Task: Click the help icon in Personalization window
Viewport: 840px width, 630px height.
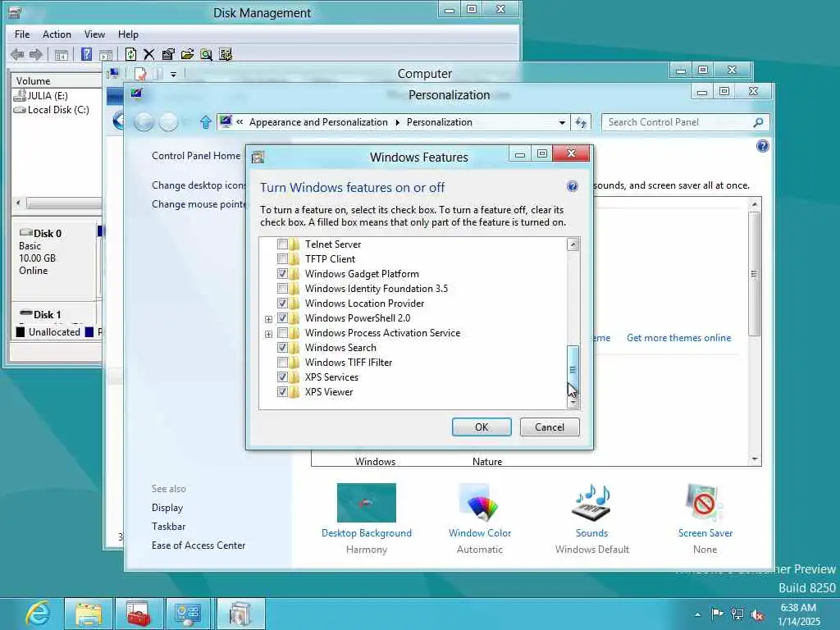Action: 763,146
